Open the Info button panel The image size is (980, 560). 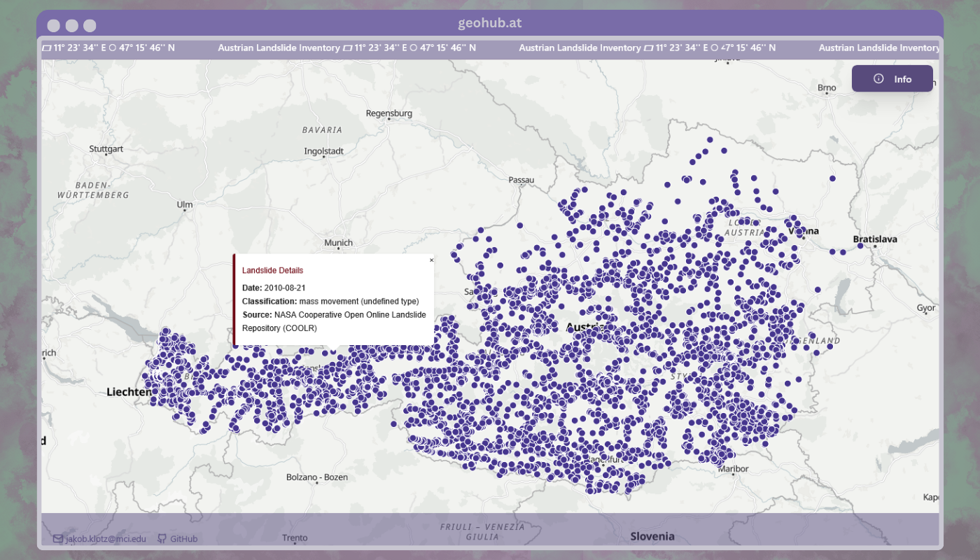[x=892, y=78]
